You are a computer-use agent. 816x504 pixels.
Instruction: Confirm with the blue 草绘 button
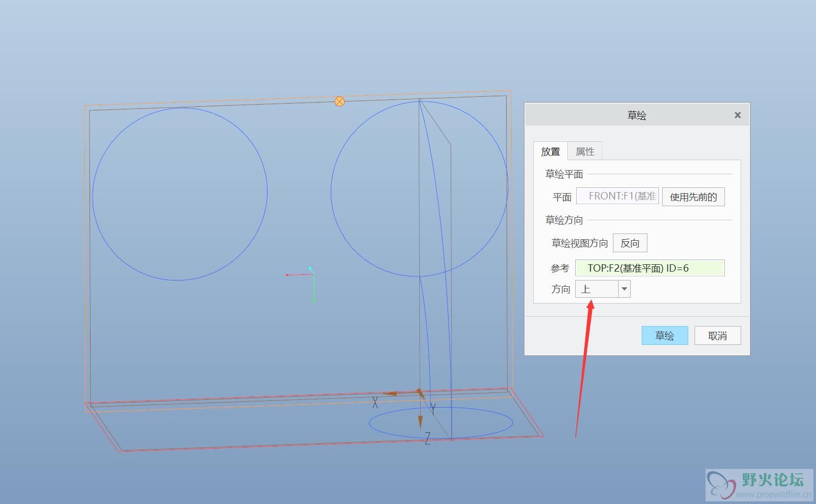(x=665, y=335)
